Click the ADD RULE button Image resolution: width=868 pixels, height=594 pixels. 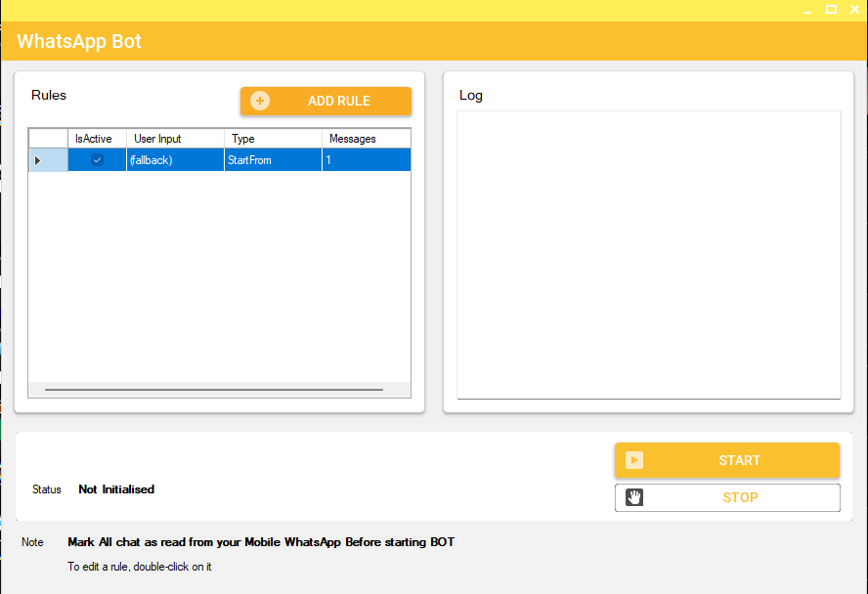326,102
